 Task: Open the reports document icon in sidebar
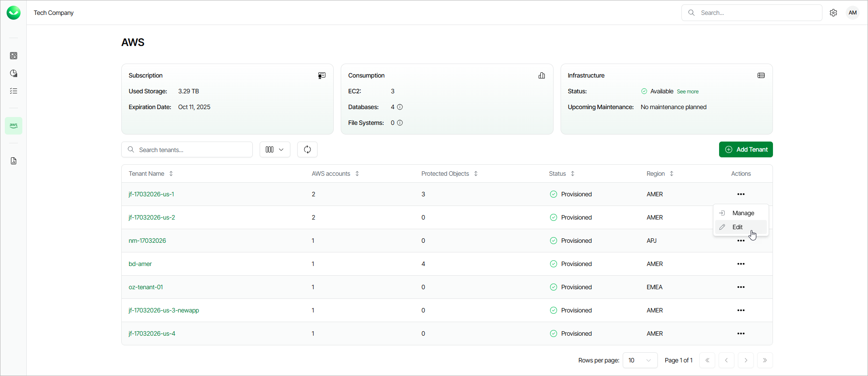pos(14,161)
